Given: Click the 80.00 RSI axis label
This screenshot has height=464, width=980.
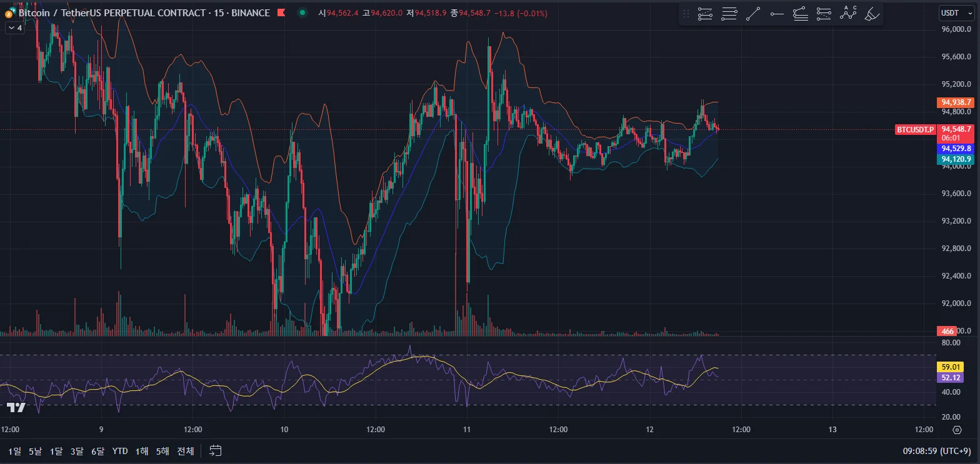Looking at the screenshot, I should click(x=951, y=343).
